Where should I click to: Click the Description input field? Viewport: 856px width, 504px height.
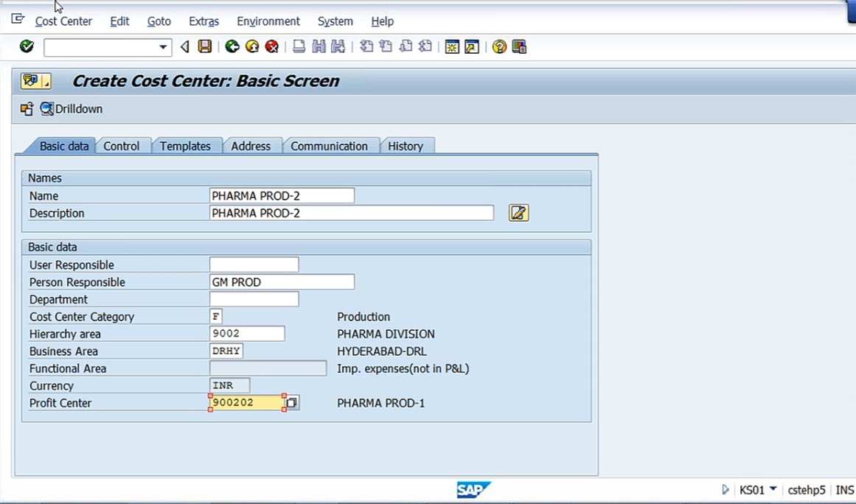point(352,213)
